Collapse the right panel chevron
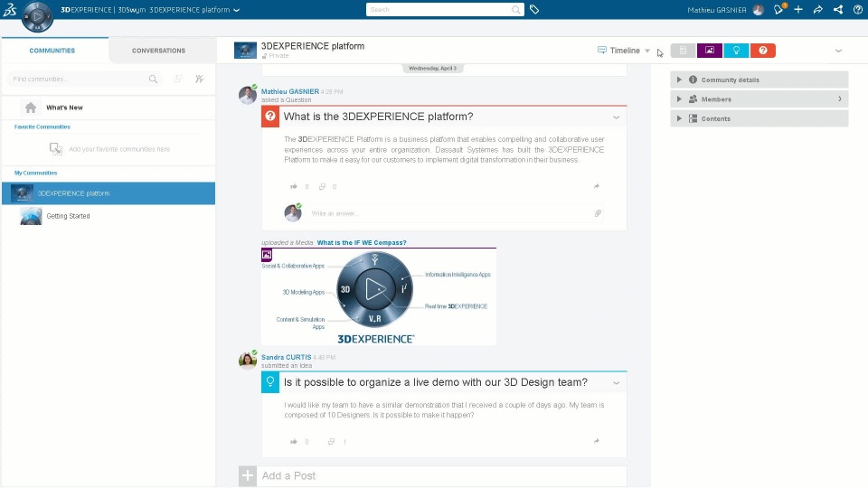 pos(838,51)
